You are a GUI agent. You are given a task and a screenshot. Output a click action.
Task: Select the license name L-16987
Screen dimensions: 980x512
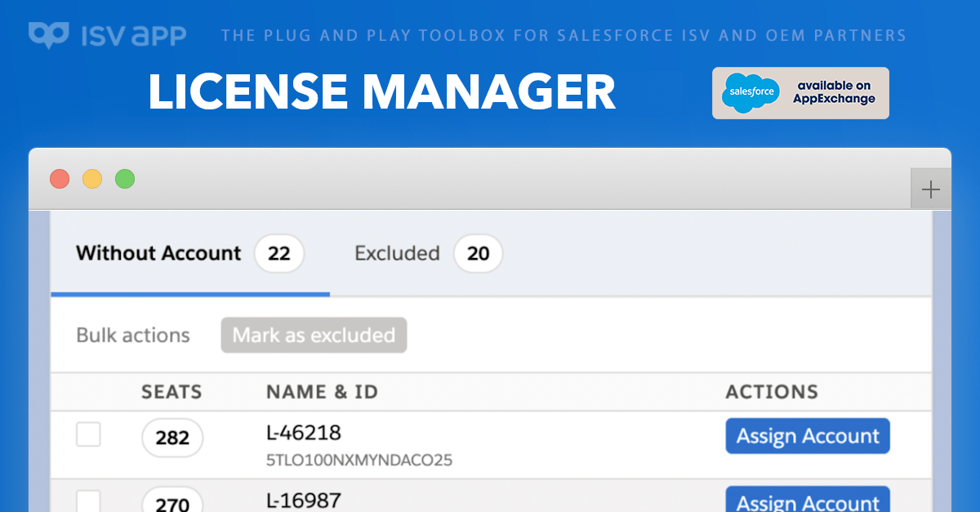(304, 499)
